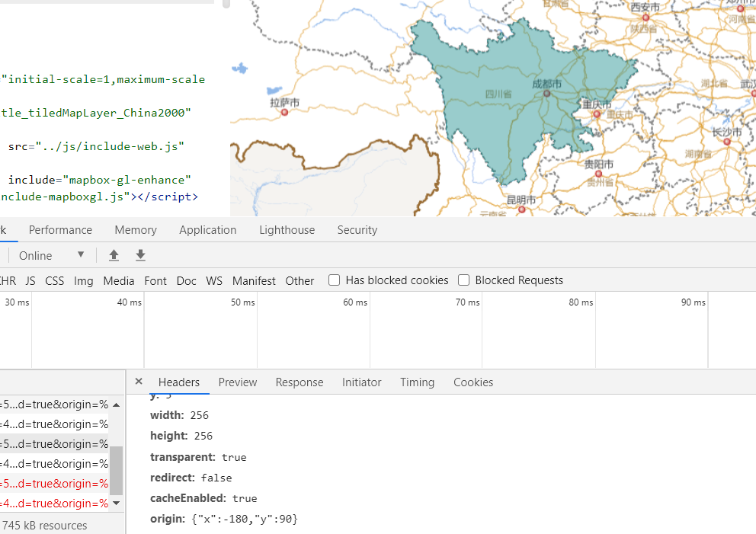Click the 长沙市 city marker on map
The image size is (756, 534).
[726, 142]
